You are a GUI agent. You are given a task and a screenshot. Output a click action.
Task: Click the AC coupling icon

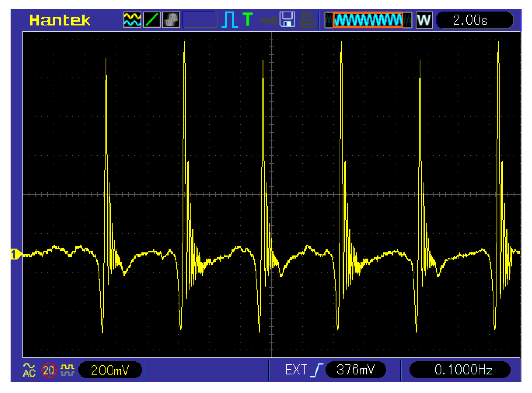[29, 370]
